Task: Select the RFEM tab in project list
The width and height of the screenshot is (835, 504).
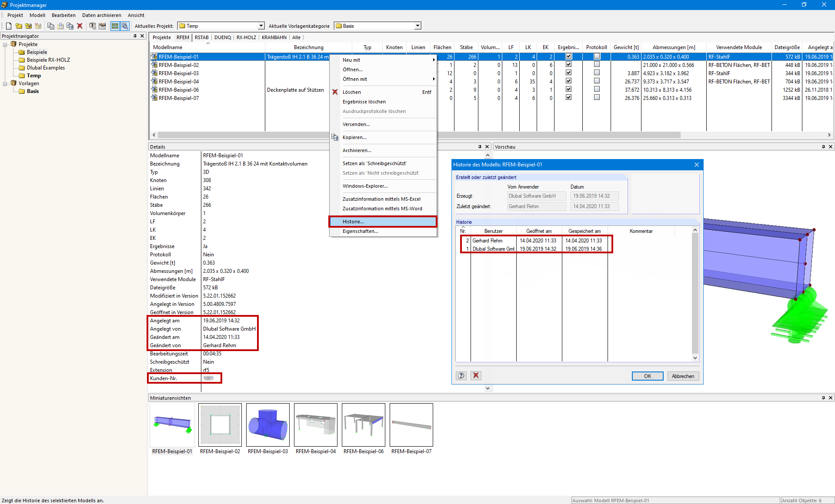Action: click(x=183, y=37)
